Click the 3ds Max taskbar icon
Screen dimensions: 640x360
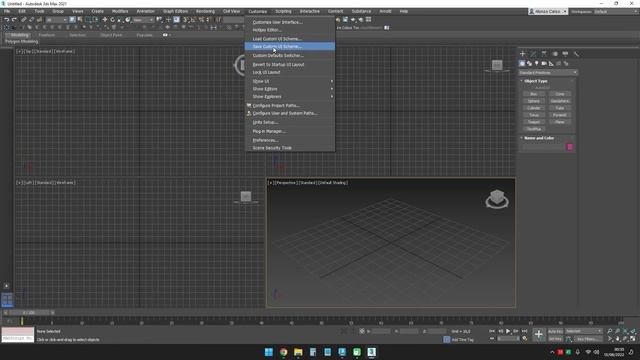(x=371, y=352)
